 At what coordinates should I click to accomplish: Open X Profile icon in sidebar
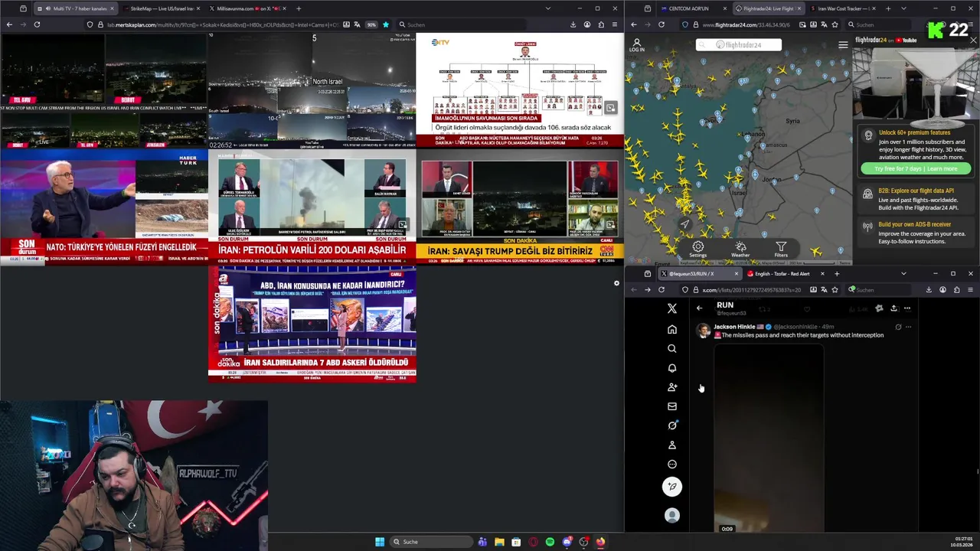point(672,445)
